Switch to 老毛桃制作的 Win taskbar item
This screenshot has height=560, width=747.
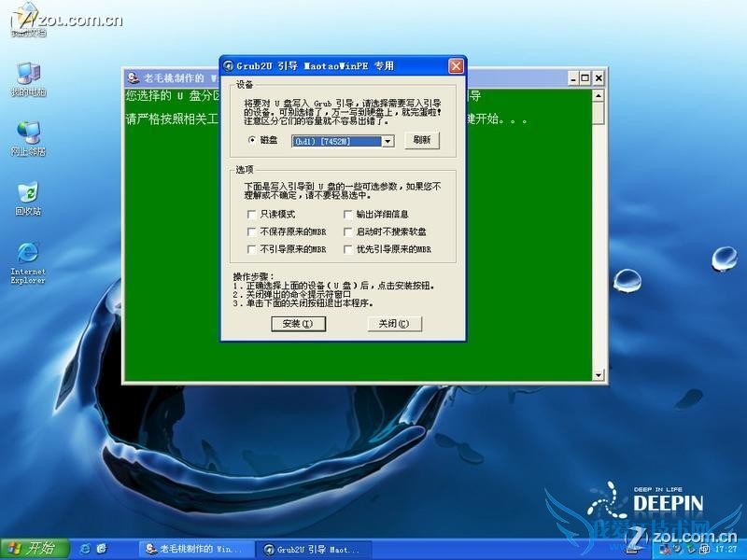click(x=196, y=549)
